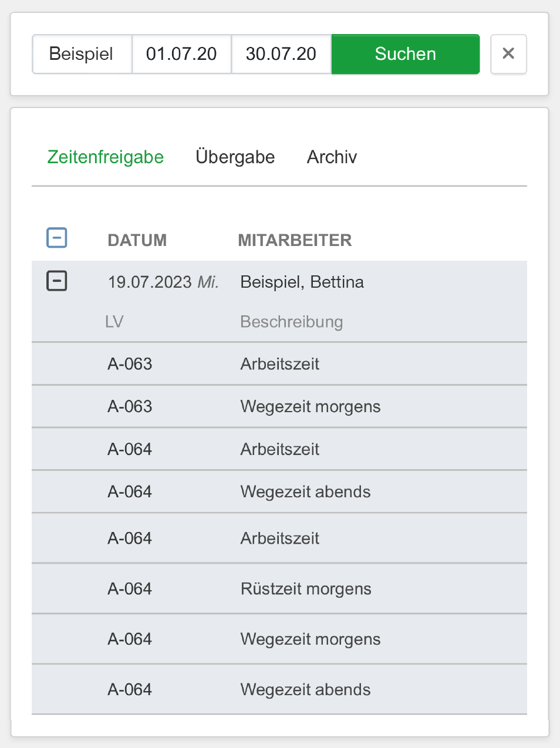The height and width of the screenshot is (748, 560).
Task: Sort by the DATUM column header
Action: click(137, 240)
